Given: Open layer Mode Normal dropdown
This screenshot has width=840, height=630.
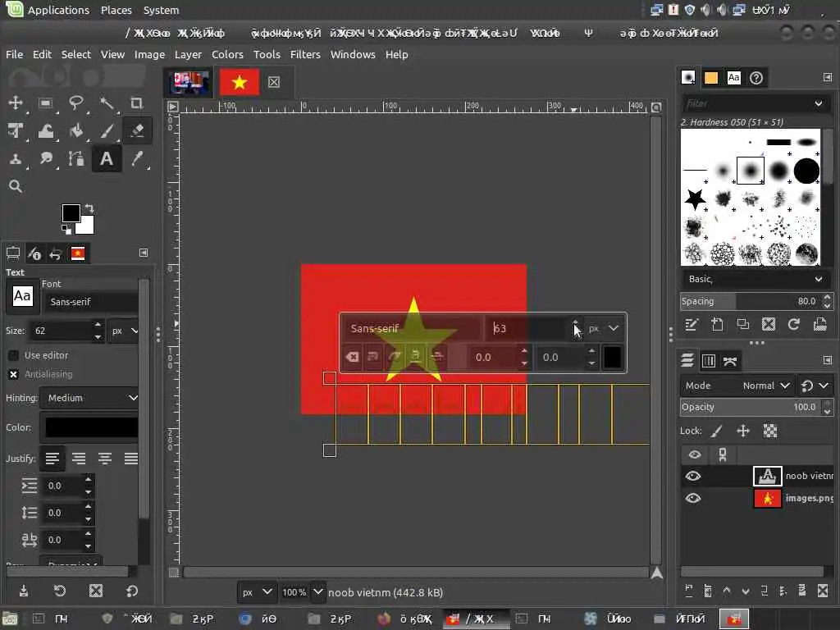Looking at the screenshot, I should point(736,386).
